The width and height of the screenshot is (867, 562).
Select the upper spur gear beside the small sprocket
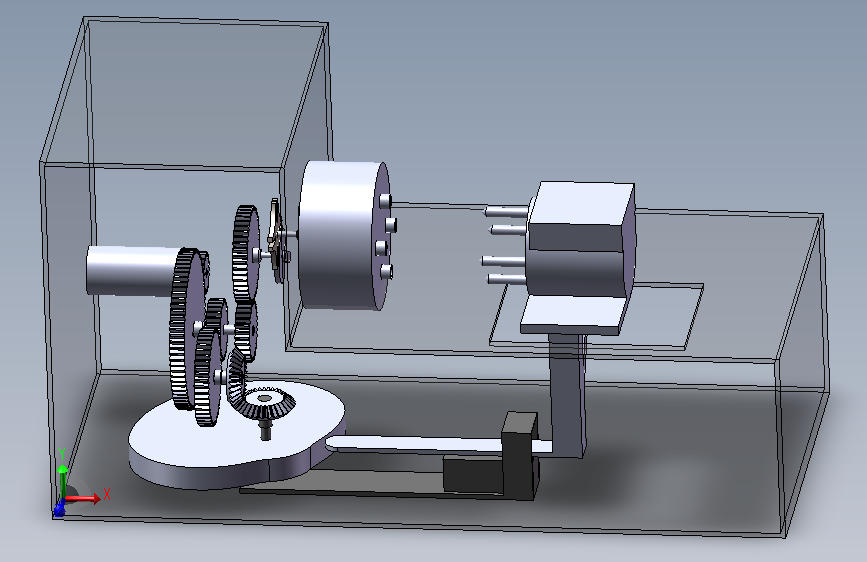tap(245, 253)
